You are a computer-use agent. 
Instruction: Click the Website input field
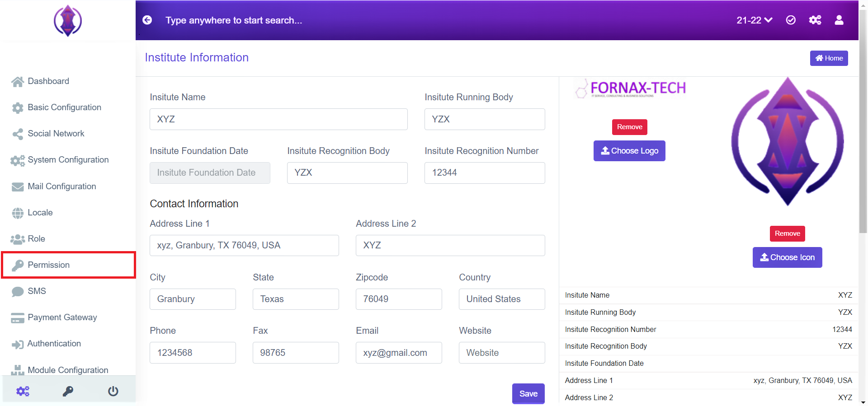[502, 353]
